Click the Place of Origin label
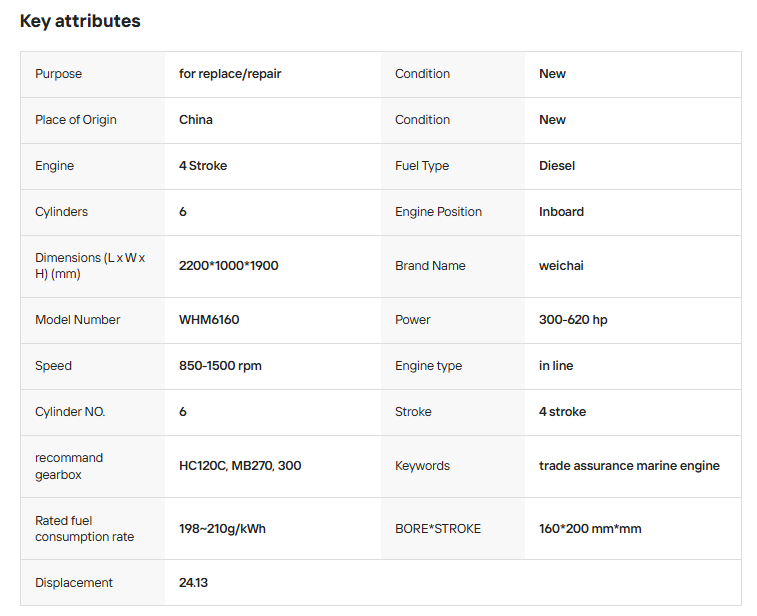The width and height of the screenshot is (757, 616). pyautogui.click(x=75, y=120)
